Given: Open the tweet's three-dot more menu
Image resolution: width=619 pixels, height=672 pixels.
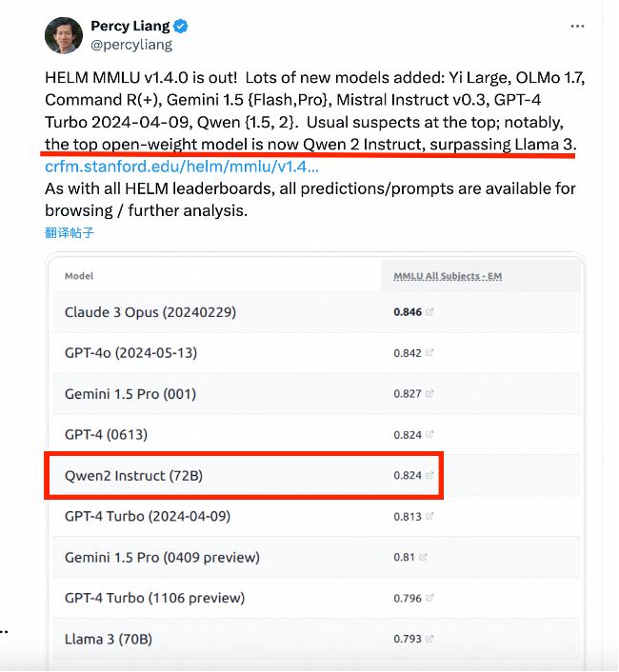Looking at the screenshot, I should (577, 26).
